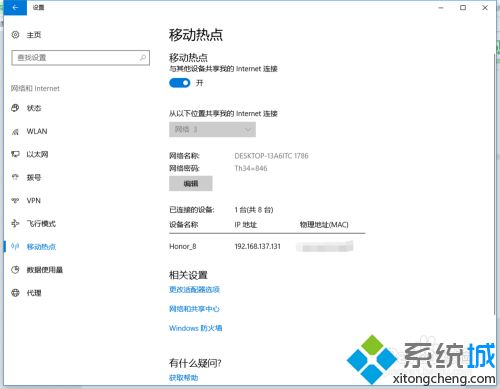The image size is (500, 389).
Task: Click the 网络和 Internet section label
Action: [x=35, y=88]
